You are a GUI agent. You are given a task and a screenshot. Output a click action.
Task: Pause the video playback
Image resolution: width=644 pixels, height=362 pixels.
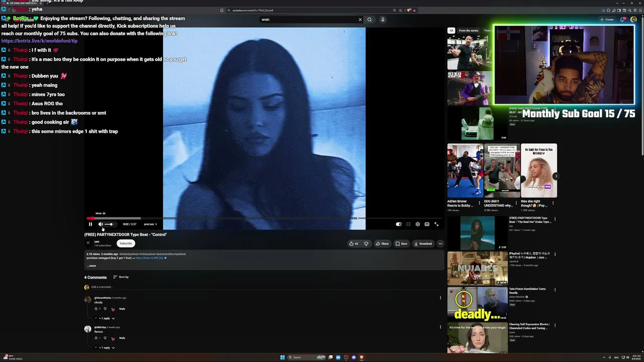coord(91,224)
